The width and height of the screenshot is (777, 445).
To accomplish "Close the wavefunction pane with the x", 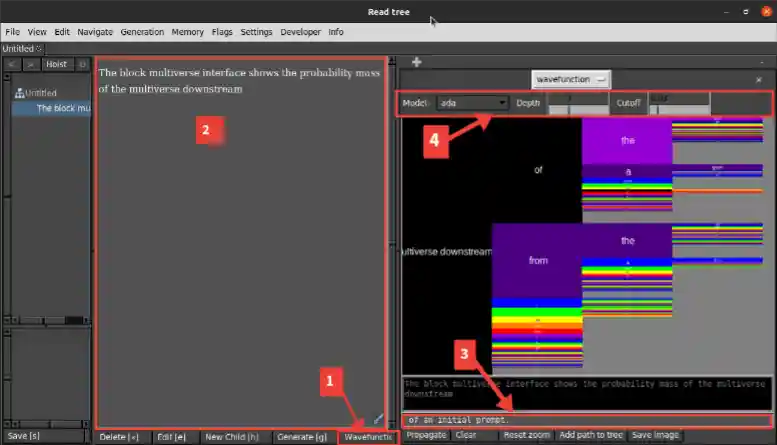I will click(757, 80).
